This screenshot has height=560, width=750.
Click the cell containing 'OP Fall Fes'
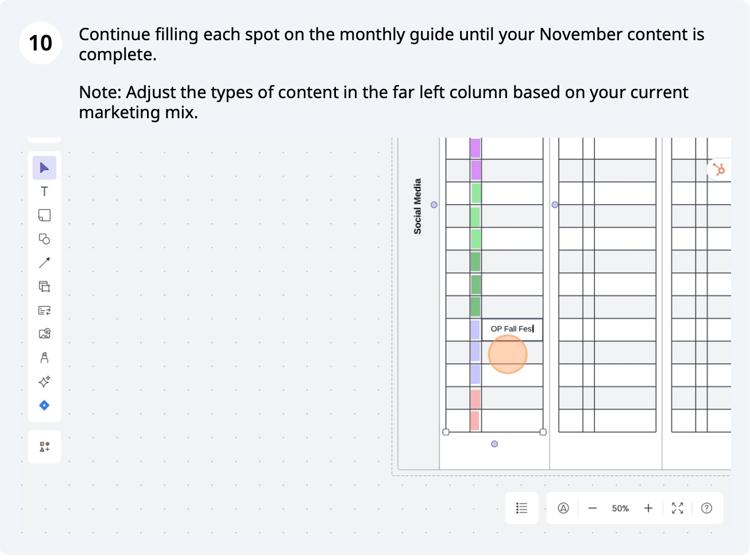click(512, 329)
